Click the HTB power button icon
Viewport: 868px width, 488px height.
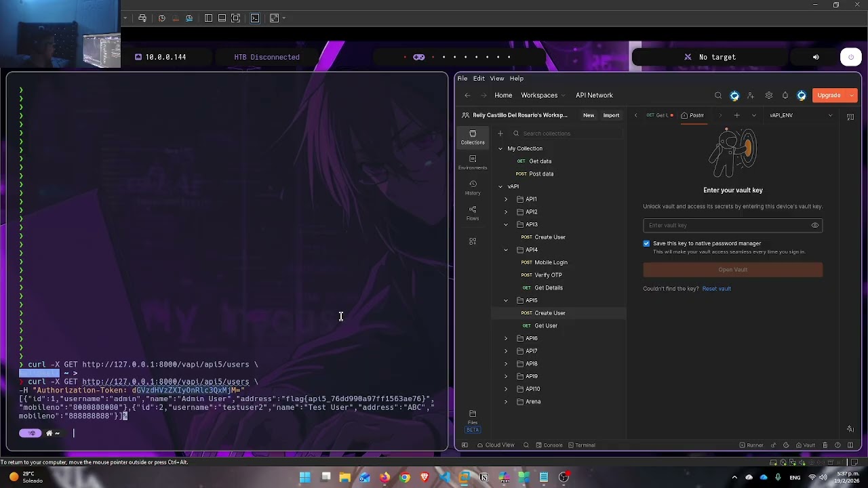coord(851,57)
